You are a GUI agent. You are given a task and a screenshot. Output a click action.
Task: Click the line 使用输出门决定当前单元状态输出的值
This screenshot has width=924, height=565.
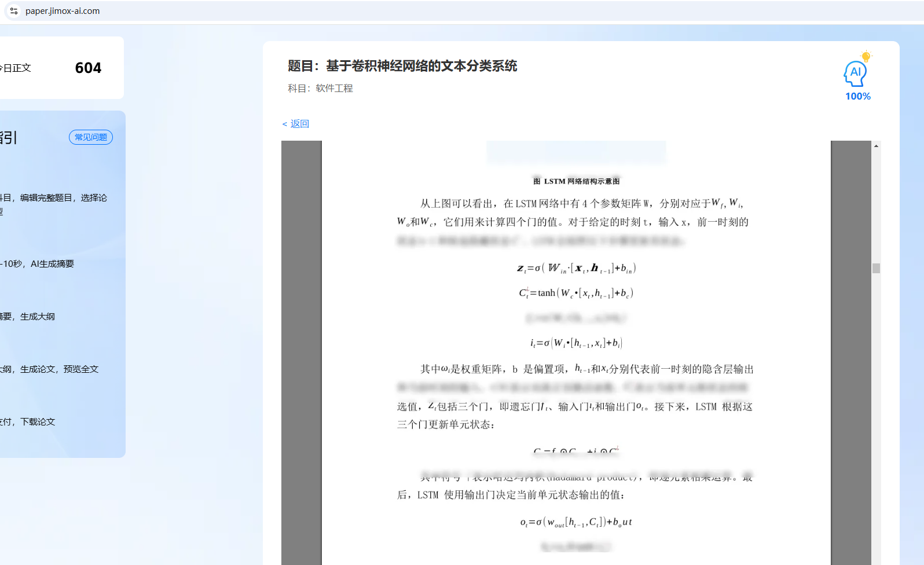[534, 495]
